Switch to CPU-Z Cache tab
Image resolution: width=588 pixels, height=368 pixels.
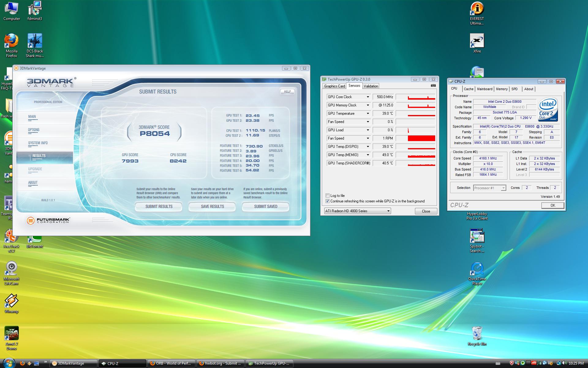pyautogui.click(x=469, y=89)
